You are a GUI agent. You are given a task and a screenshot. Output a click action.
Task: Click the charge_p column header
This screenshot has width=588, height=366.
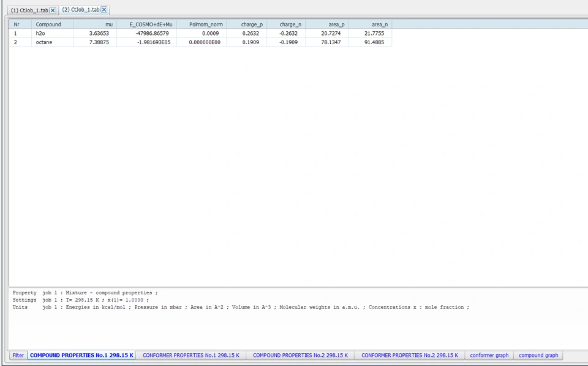[247, 25]
